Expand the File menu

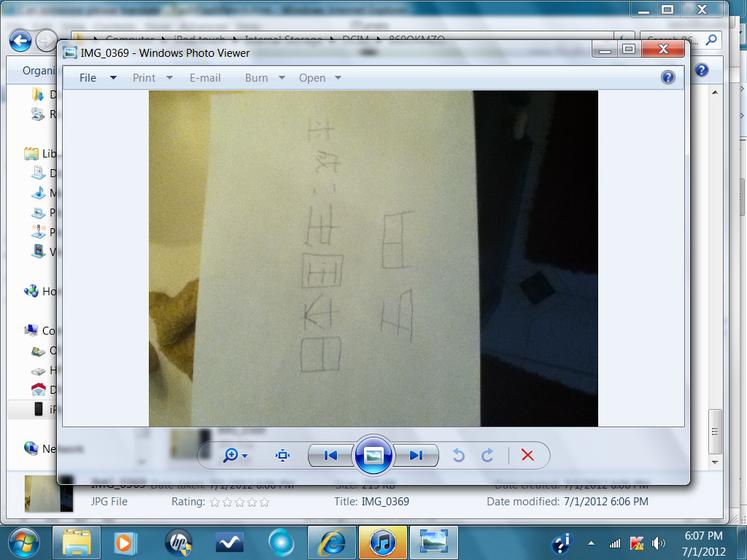point(98,78)
